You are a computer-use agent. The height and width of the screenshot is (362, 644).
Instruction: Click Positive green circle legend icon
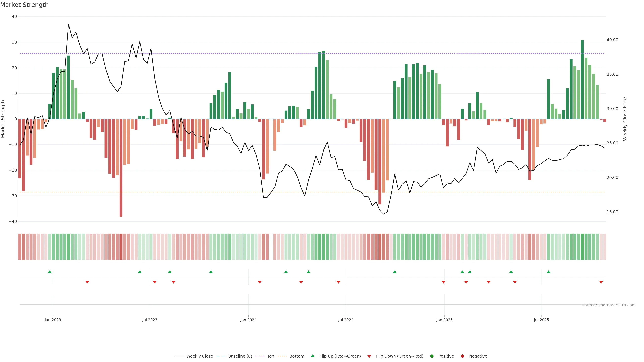coord(432,356)
